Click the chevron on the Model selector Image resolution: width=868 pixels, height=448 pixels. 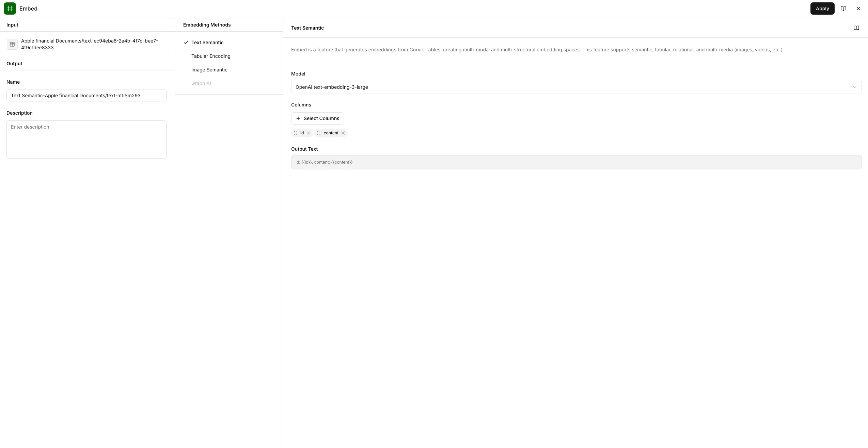[855, 87]
